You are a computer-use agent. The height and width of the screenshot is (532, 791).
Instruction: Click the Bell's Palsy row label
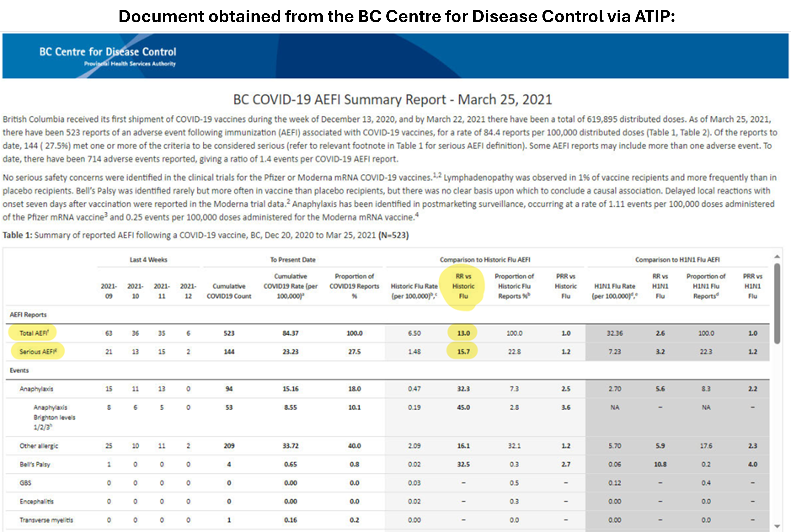coord(35,464)
